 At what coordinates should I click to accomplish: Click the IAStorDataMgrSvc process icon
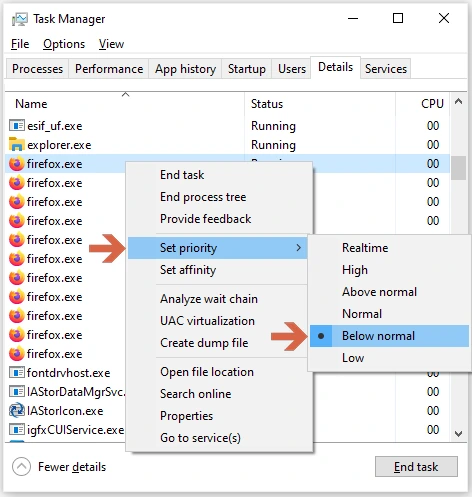pyautogui.click(x=16, y=391)
